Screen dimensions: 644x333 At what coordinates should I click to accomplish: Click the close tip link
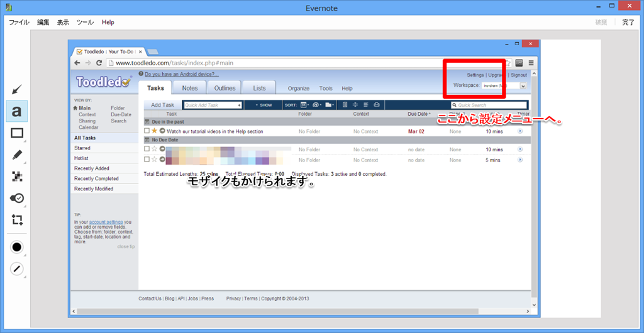[x=126, y=246]
